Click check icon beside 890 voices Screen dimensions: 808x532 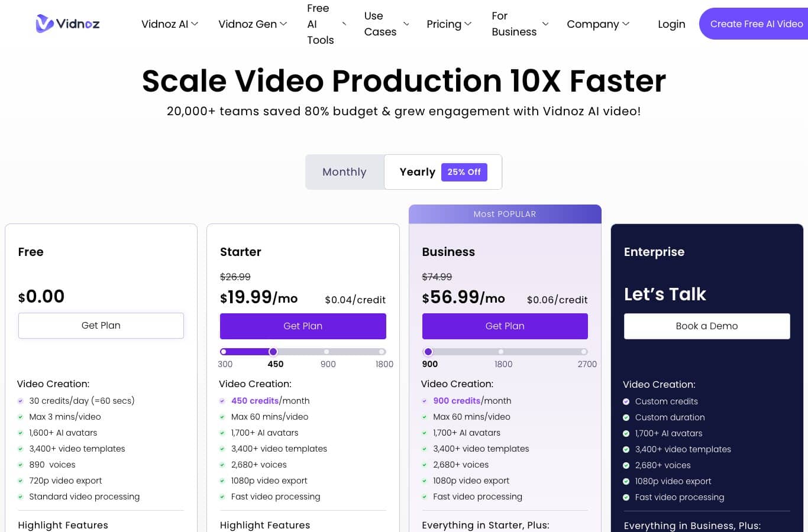(x=21, y=465)
